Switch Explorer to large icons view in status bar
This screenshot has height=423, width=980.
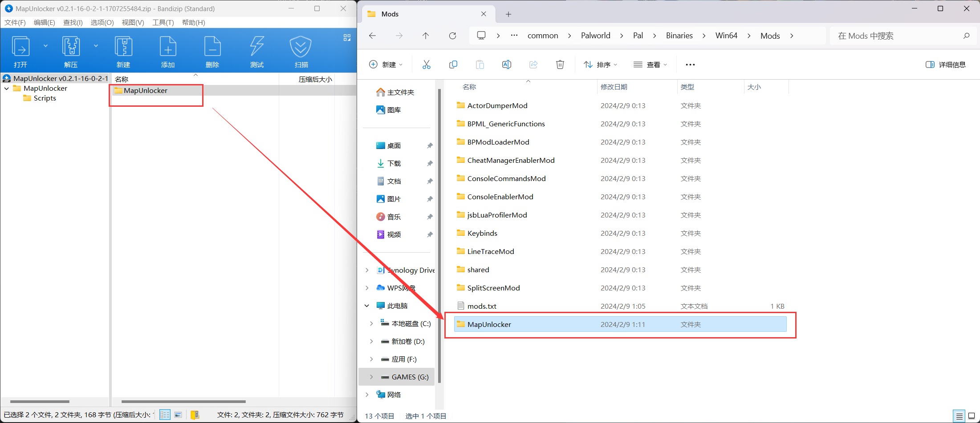(972, 416)
